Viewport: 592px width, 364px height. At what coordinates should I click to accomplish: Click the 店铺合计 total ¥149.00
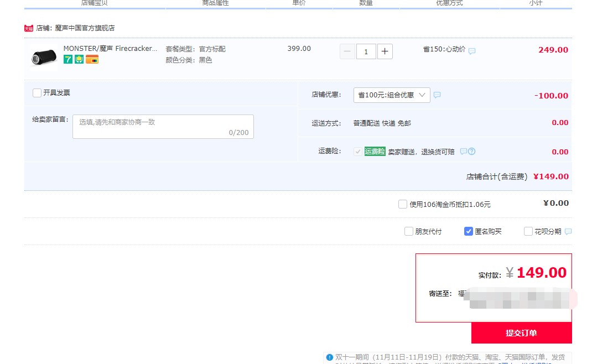point(551,176)
